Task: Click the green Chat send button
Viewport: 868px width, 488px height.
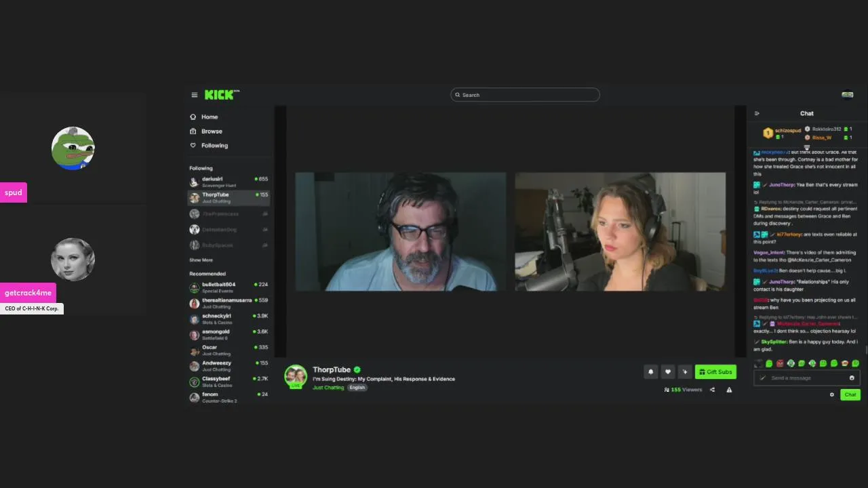Action: pos(850,394)
